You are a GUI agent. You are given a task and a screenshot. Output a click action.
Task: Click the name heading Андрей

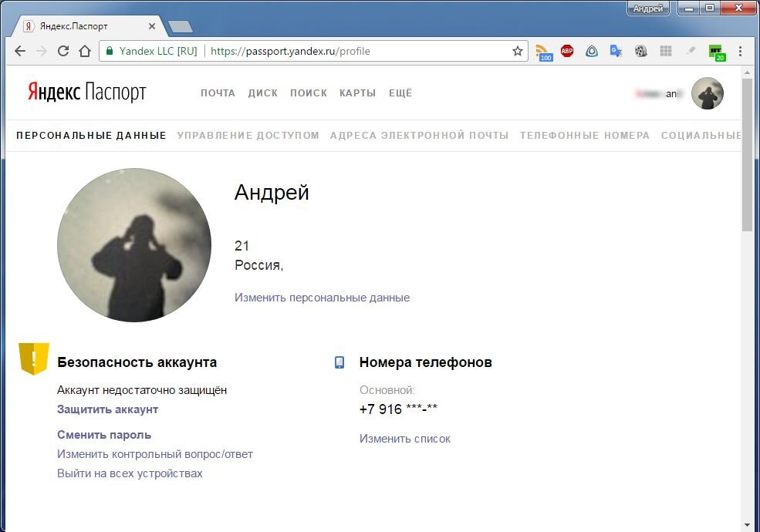click(272, 192)
